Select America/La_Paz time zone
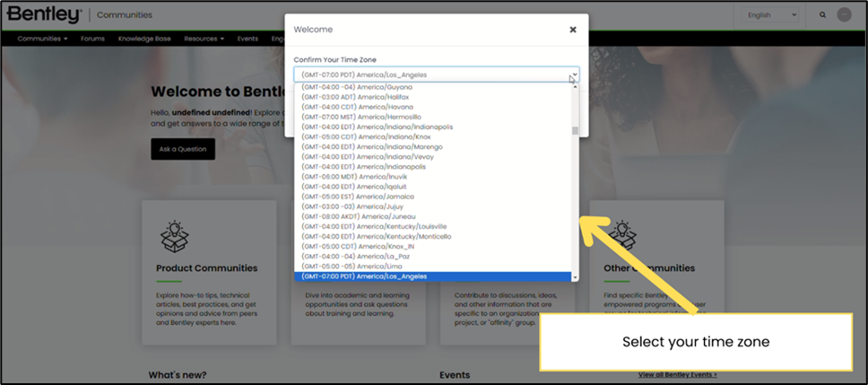 click(432, 257)
